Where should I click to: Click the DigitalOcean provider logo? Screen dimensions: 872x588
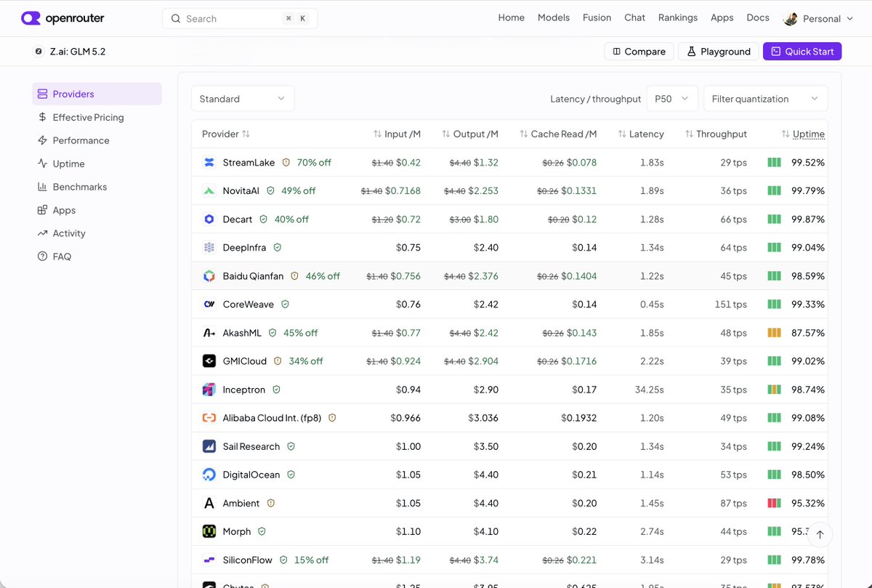[209, 475]
